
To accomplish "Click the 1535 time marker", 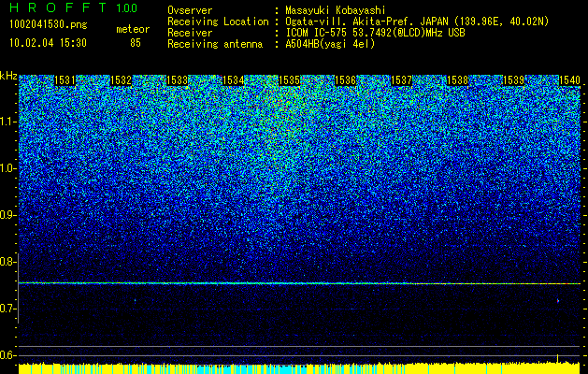I will (289, 80).
